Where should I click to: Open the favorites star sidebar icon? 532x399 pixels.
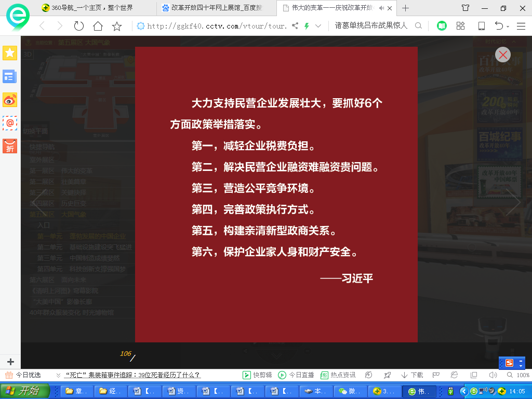[x=10, y=53]
